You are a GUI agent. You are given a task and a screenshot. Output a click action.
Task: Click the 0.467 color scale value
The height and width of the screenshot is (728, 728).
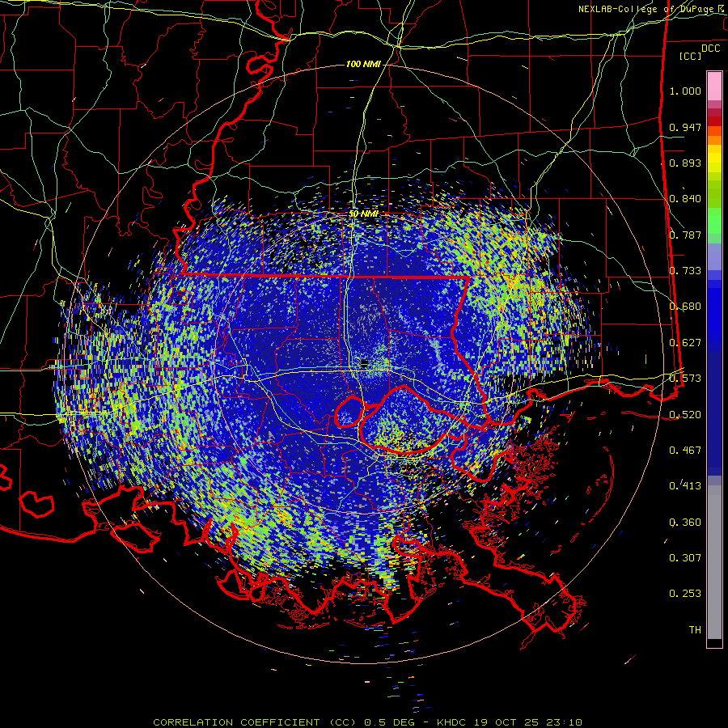(x=685, y=450)
